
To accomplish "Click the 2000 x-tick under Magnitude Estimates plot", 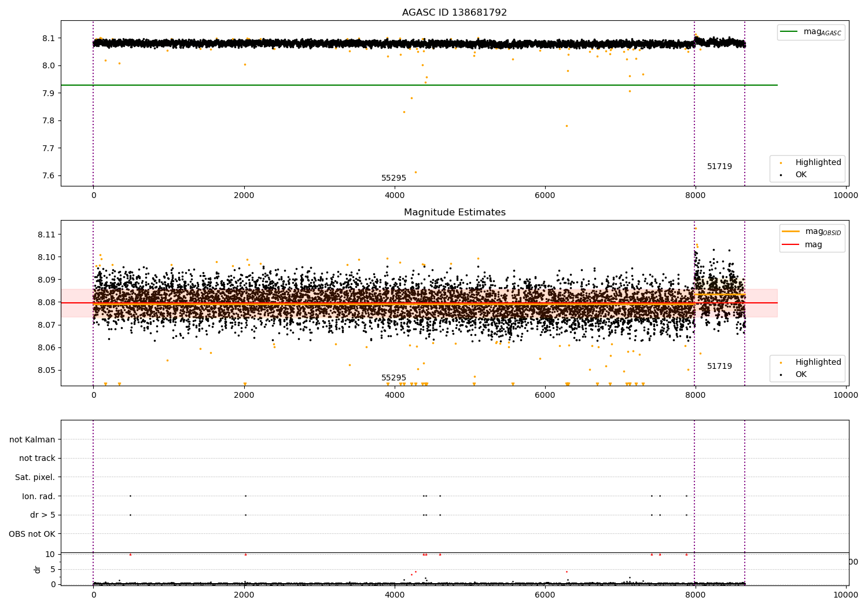I will tap(244, 395).
